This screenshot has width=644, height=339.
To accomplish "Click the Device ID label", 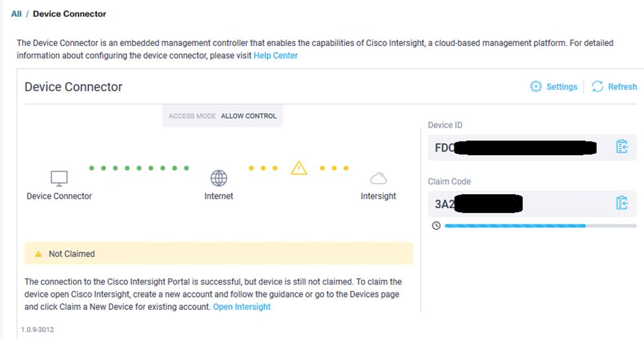I will (x=445, y=125).
